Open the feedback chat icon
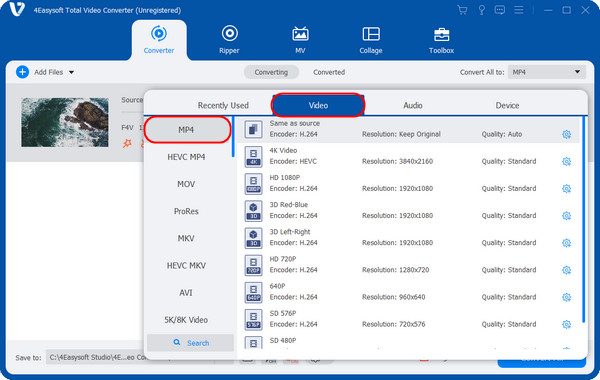This screenshot has height=380, width=600. click(x=500, y=10)
